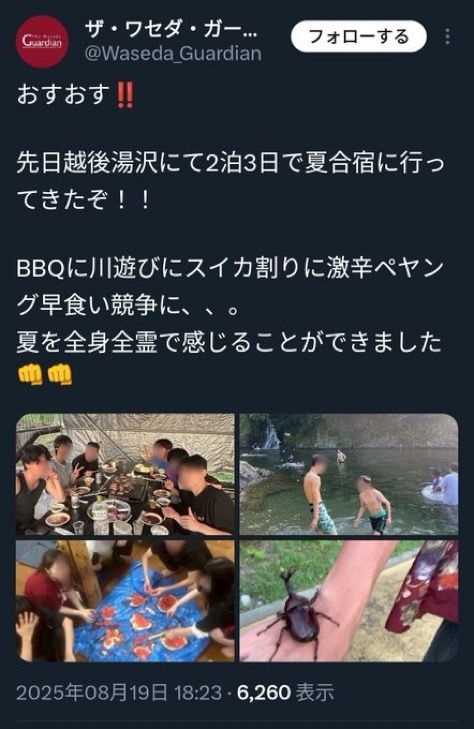Click the グ早食い競争に text line

[128, 306]
